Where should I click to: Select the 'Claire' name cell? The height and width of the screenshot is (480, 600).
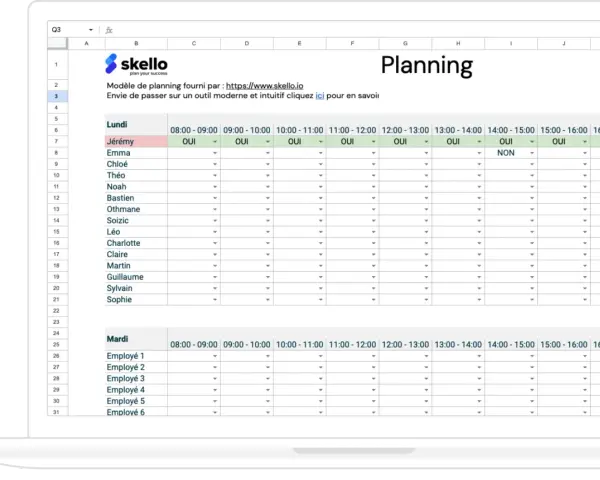pos(136,255)
